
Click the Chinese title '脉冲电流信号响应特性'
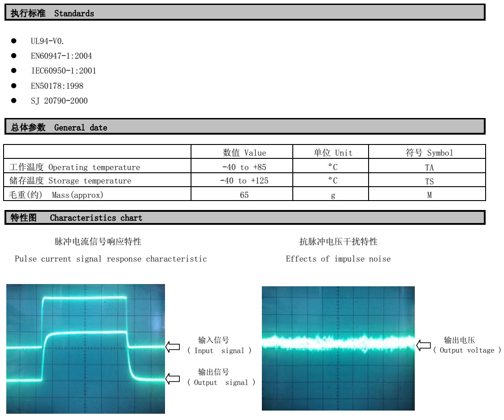98,241
